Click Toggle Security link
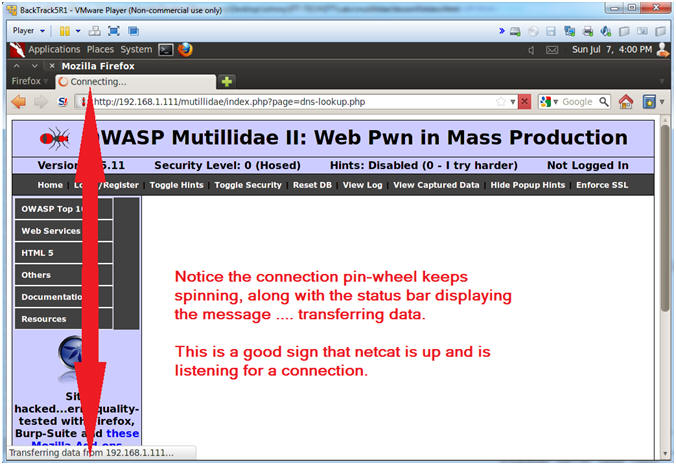The height and width of the screenshot is (465, 676). pos(248,185)
